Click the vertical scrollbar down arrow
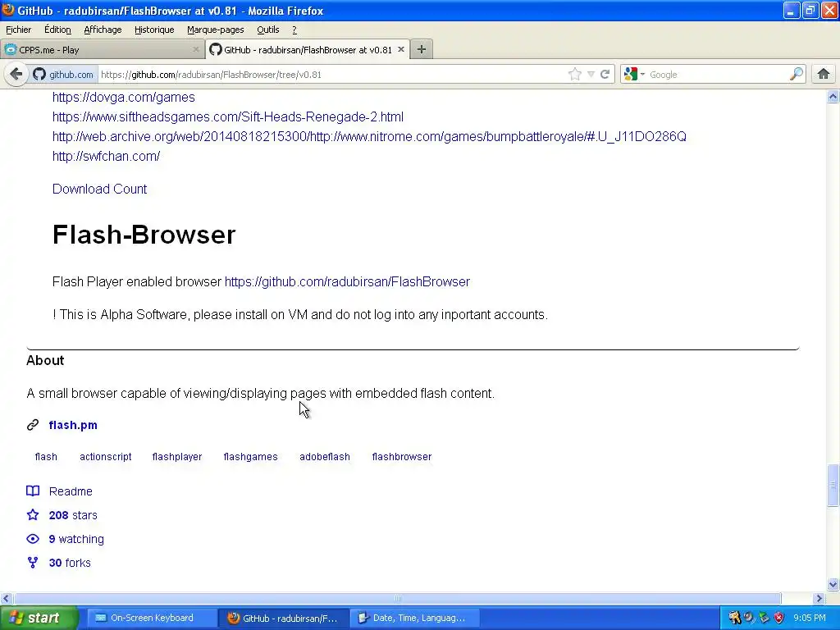 833,584
